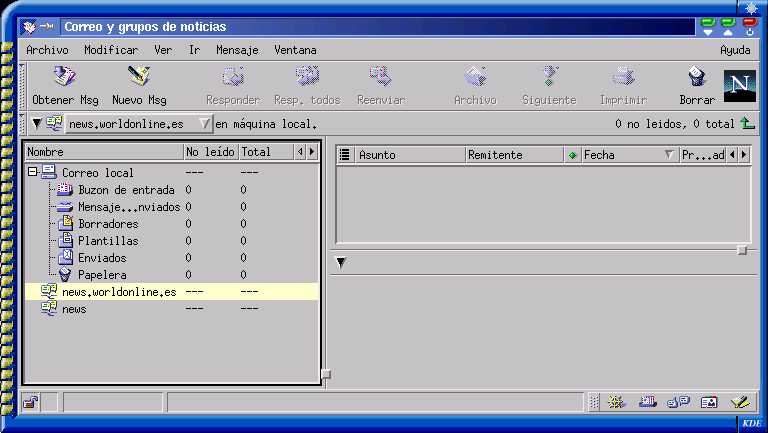Click the Buzon de entrada inbox icon

coord(65,190)
